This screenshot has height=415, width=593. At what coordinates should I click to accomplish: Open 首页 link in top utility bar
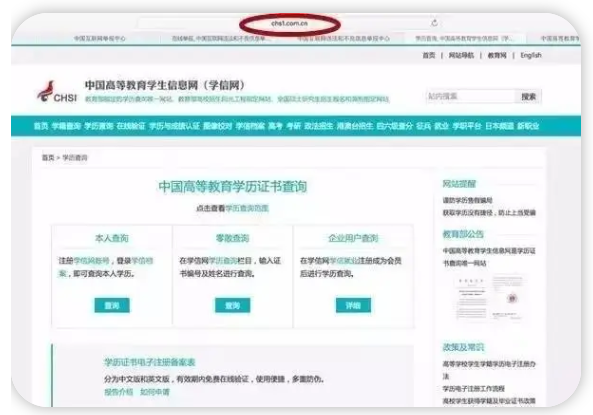[x=429, y=55]
